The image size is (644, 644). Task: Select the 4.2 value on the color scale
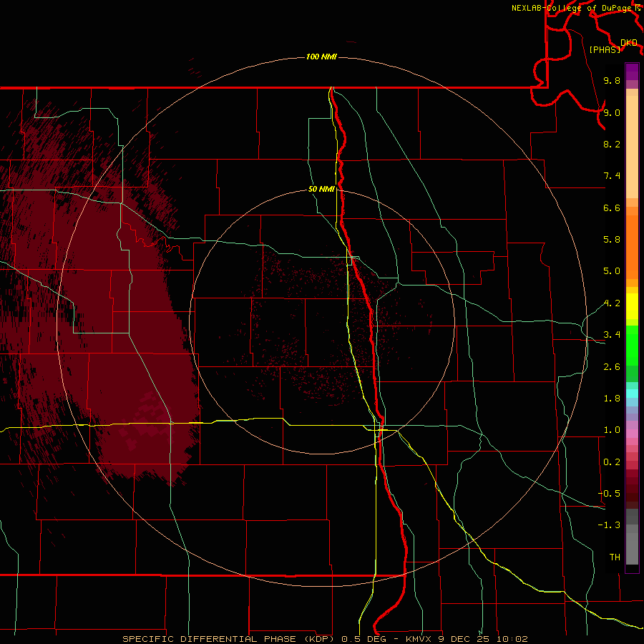click(612, 303)
